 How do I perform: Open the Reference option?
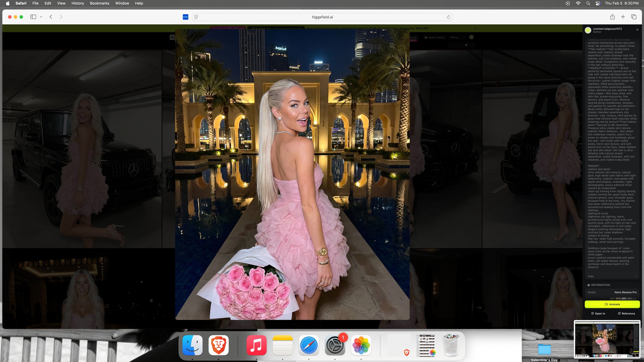click(626, 313)
